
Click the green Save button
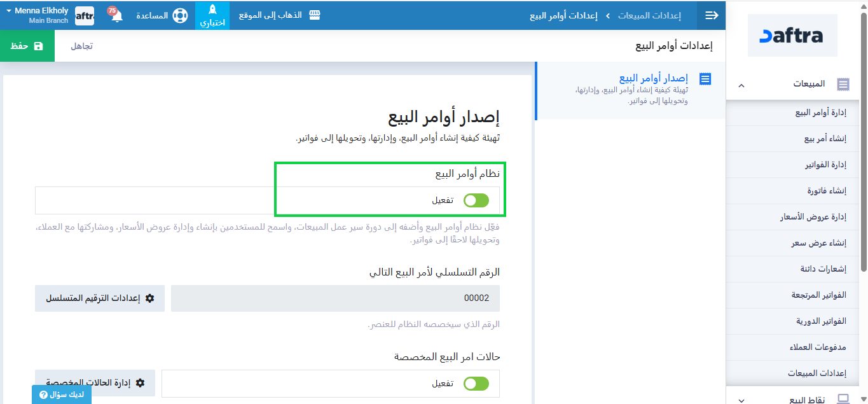point(27,46)
